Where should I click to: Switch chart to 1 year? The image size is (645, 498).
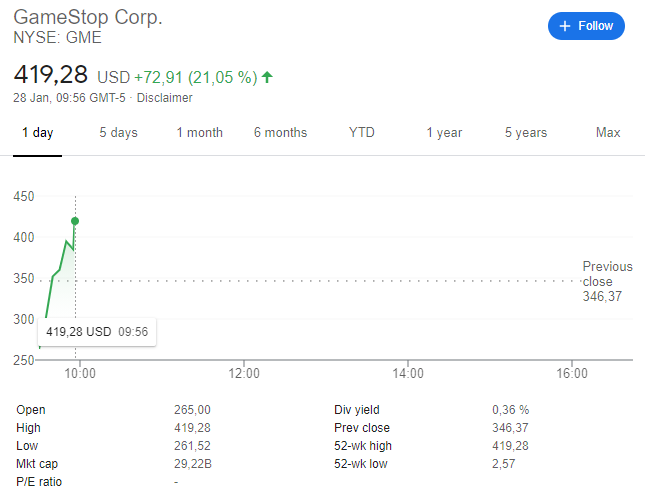click(444, 133)
